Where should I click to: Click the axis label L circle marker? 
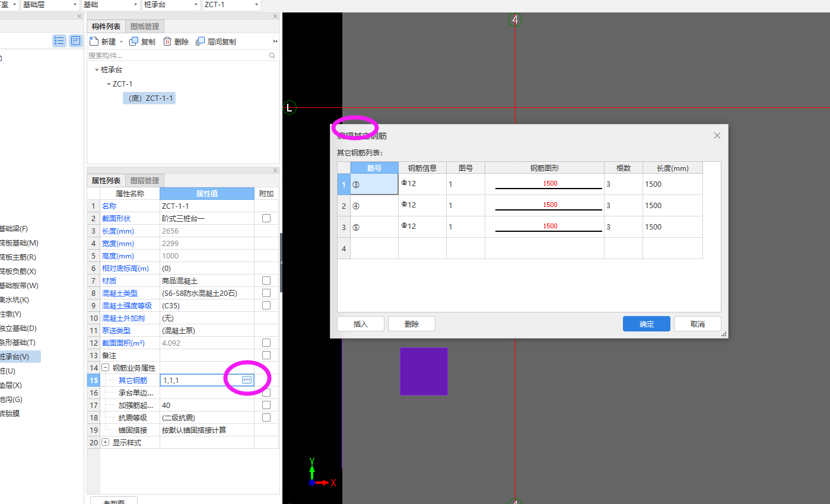[x=290, y=108]
